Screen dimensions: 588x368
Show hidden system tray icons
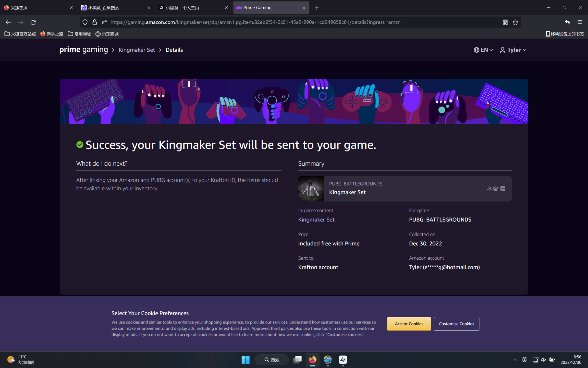pos(515,360)
